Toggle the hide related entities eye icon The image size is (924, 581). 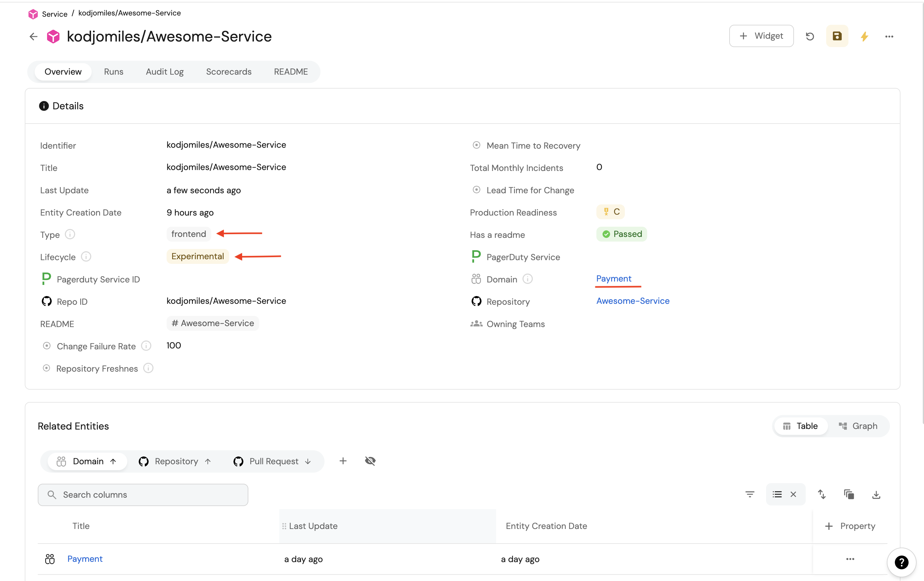pyautogui.click(x=370, y=461)
